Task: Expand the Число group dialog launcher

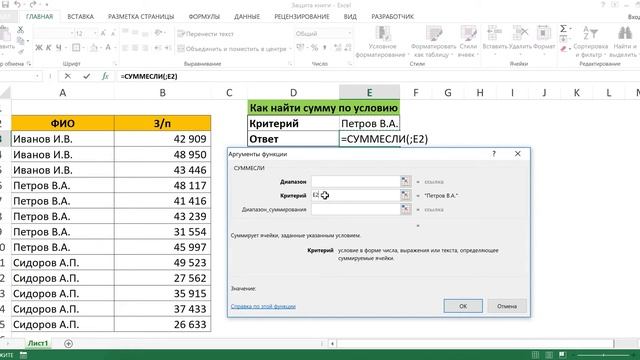Action: [350, 64]
